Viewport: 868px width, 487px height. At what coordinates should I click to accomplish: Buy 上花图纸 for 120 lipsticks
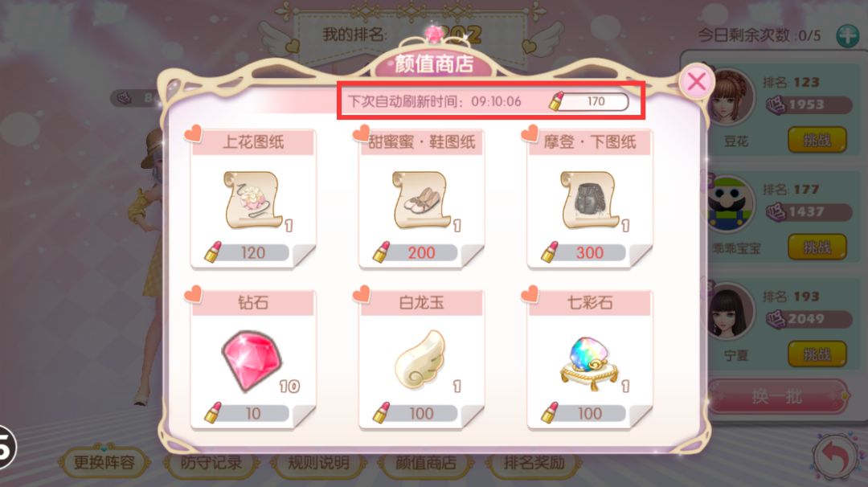(247, 253)
